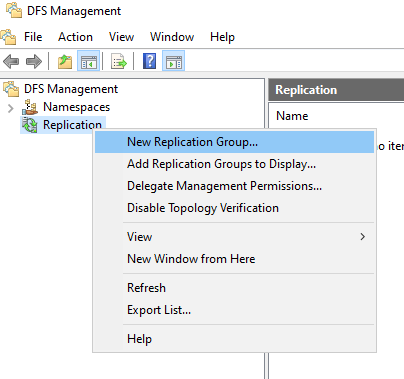
Task: Click the Up One Level folder icon
Action: (65, 61)
